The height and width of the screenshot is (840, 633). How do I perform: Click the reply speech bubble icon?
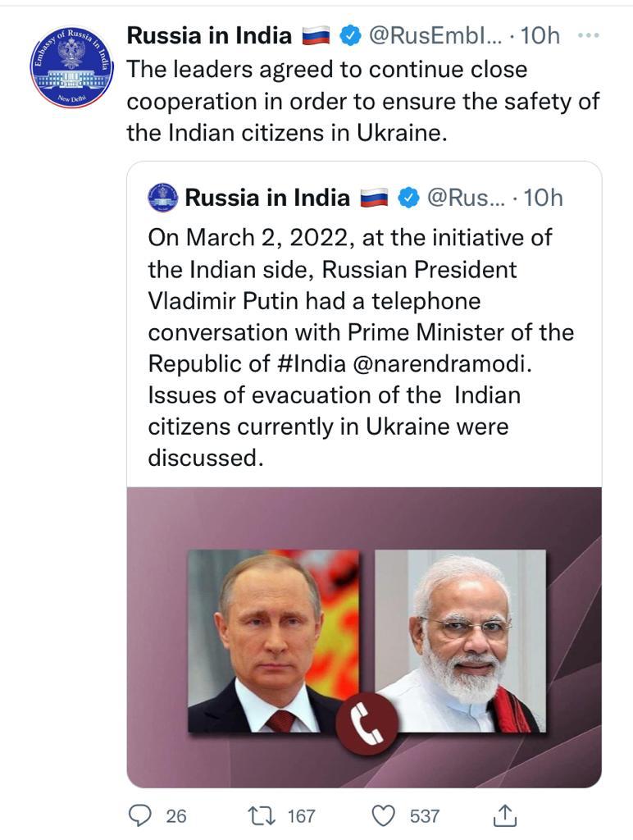click(142, 815)
